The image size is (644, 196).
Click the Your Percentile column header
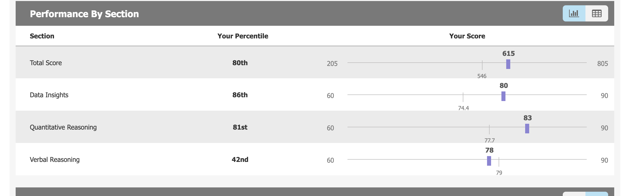click(x=243, y=36)
